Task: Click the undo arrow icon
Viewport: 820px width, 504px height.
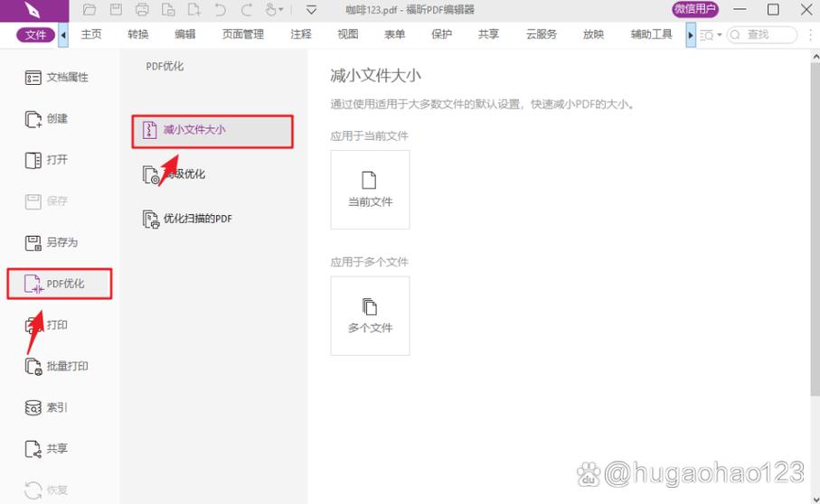Action: point(221,9)
